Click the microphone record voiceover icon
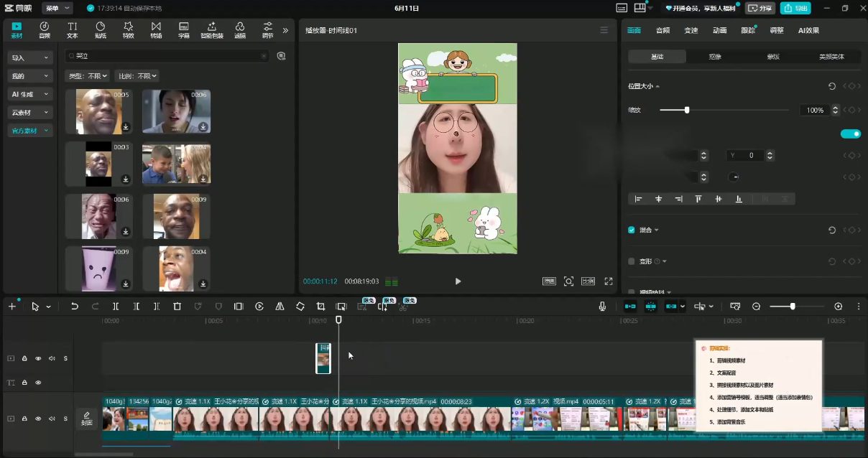Image resolution: width=868 pixels, height=458 pixels. 602,307
